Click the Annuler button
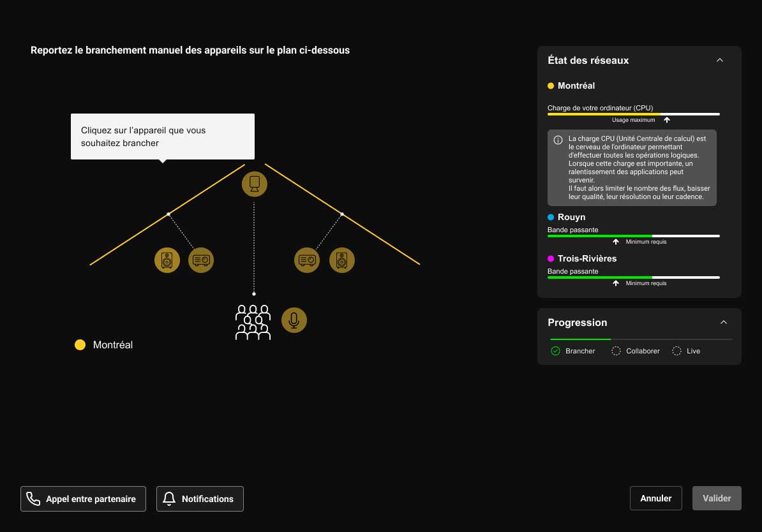 click(x=655, y=498)
